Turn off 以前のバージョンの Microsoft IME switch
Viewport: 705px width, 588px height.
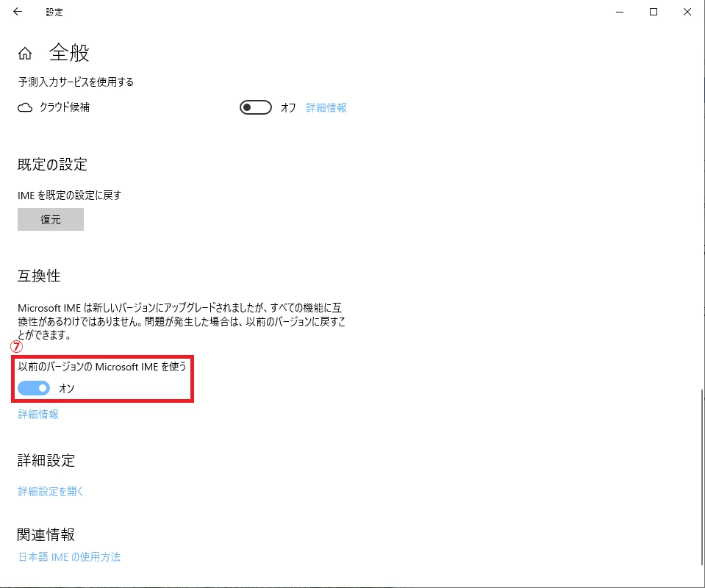(34, 388)
